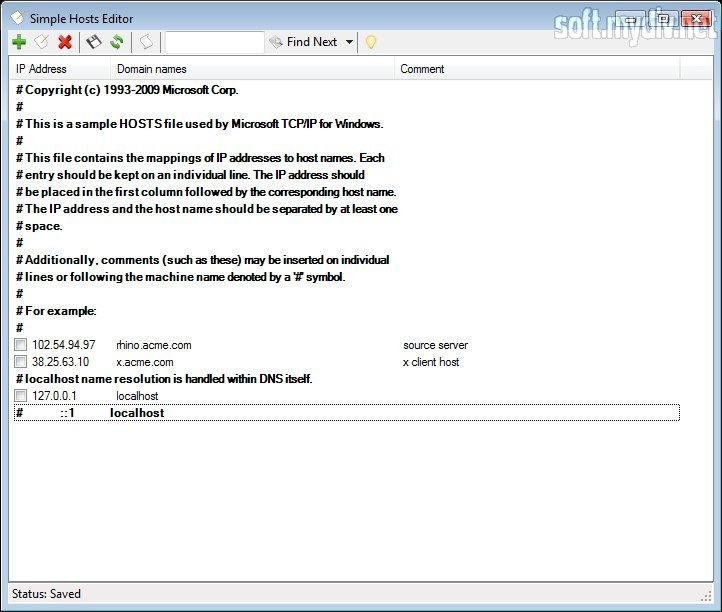Click the resize grip in status bar corner
This screenshot has height=612, width=722.
pos(706,596)
